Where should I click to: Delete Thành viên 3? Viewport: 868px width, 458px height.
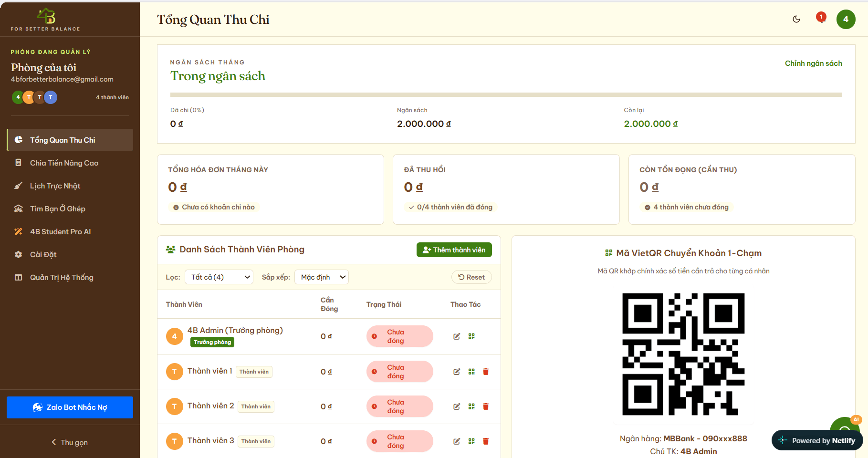[486, 441]
